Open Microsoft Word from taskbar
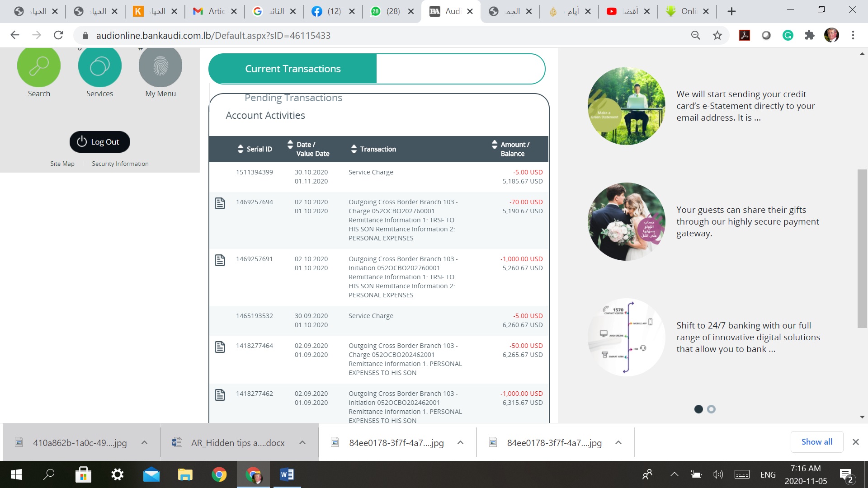868x488 pixels. pyautogui.click(x=287, y=474)
